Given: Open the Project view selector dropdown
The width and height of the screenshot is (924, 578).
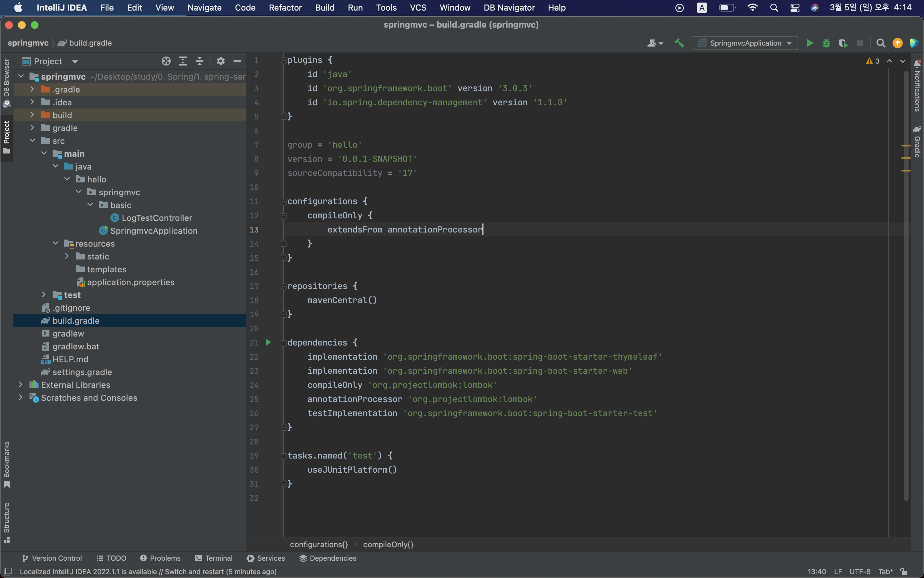Looking at the screenshot, I should coord(50,61).
